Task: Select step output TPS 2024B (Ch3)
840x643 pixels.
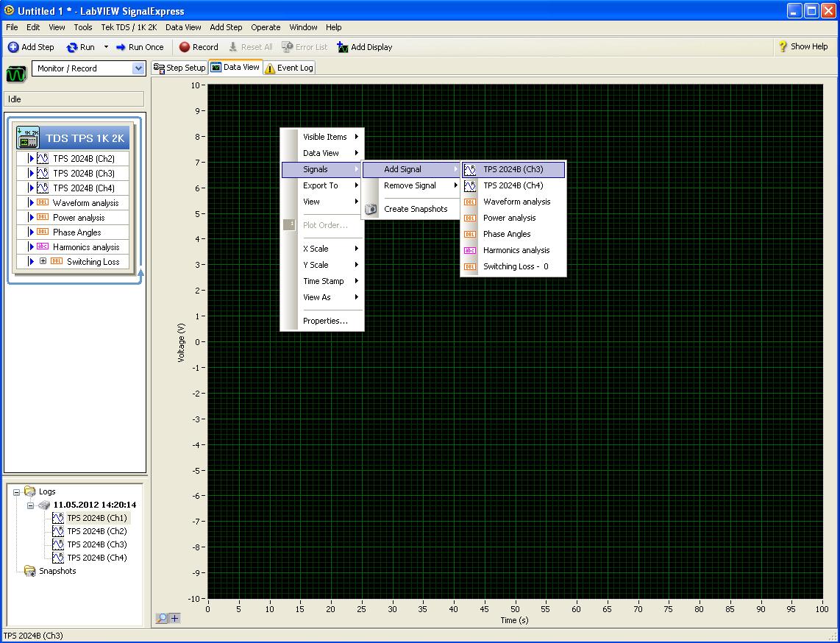Action: click(73, 173)
